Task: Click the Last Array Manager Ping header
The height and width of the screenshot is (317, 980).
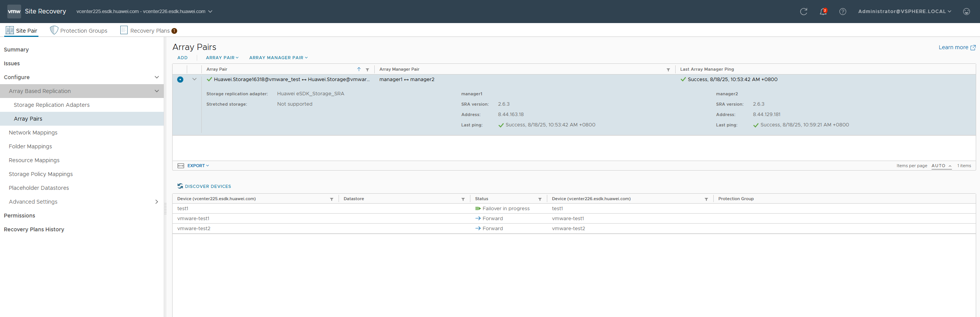Action: 707,69
